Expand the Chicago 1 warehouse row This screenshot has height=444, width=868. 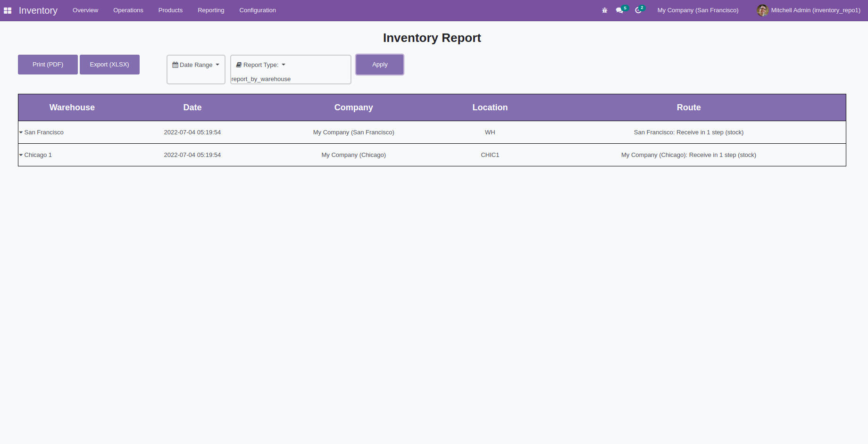pyautogui.click(x=21, y=155)
